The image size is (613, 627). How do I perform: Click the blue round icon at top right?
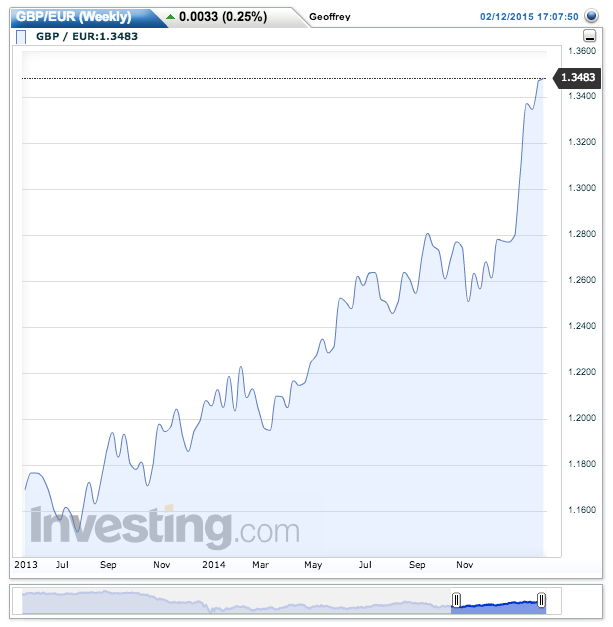[591, 17]
